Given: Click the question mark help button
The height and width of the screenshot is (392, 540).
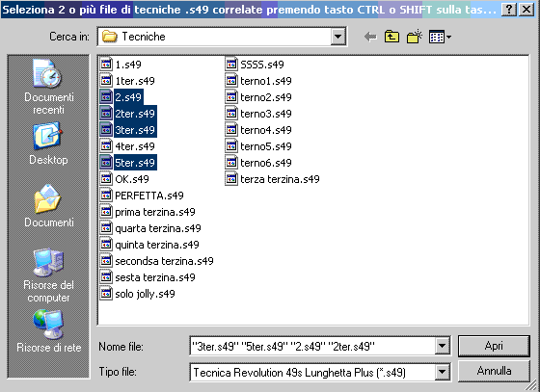Looking at the screenshot, I should [x=509, y=10].
